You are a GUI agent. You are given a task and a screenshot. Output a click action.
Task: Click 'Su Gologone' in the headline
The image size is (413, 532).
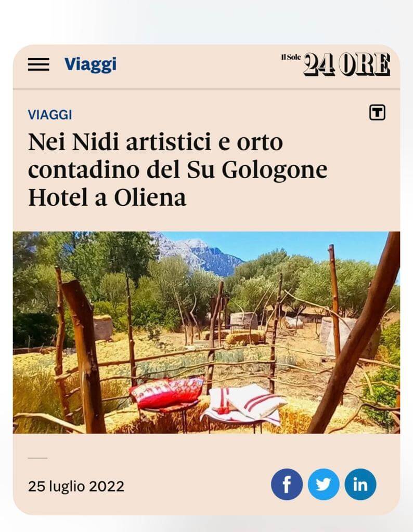pos(257,170)
